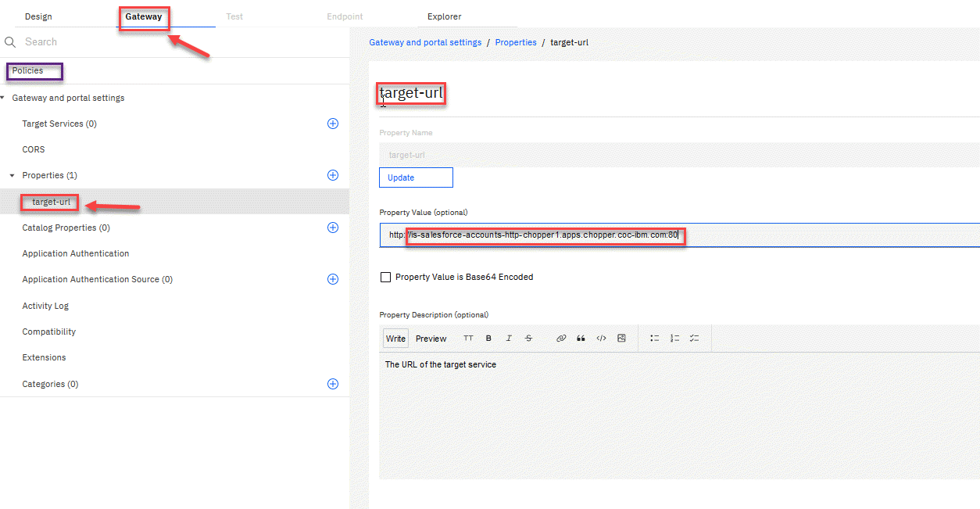
Task: Add a new property using the plus icon
Action: point(332,175)
